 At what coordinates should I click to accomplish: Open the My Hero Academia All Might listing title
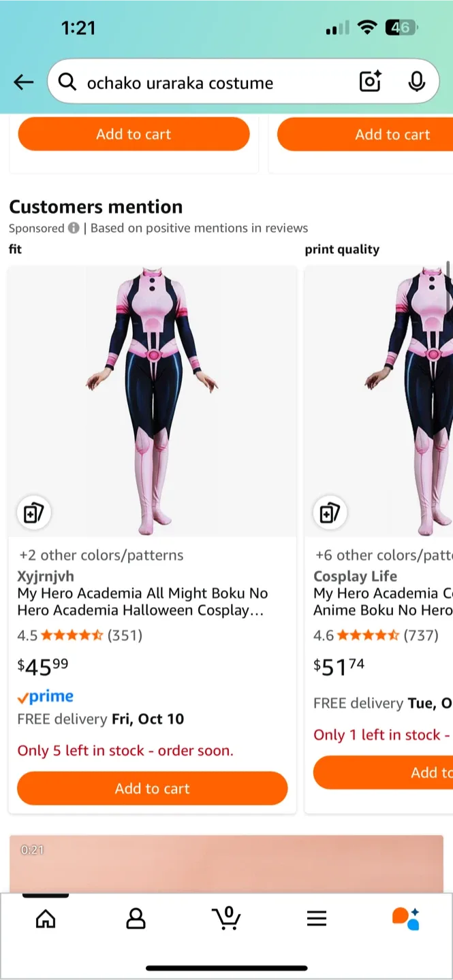[x=143, y=602]
